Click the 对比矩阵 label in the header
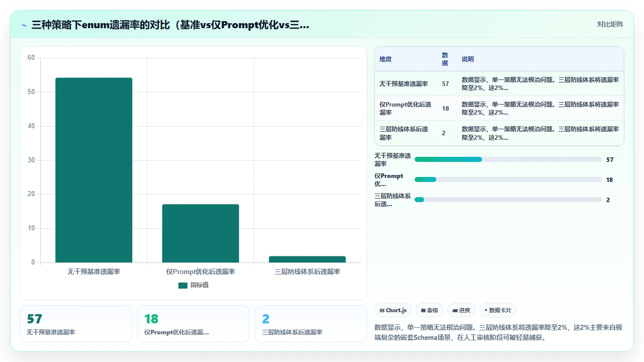 click(x=610, y=24)
